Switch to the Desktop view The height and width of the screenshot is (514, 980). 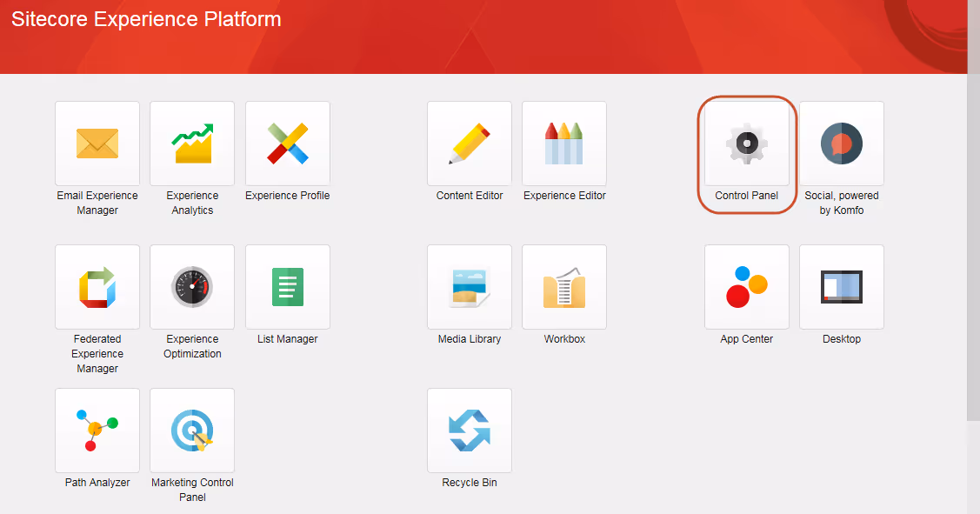point(841,287)
